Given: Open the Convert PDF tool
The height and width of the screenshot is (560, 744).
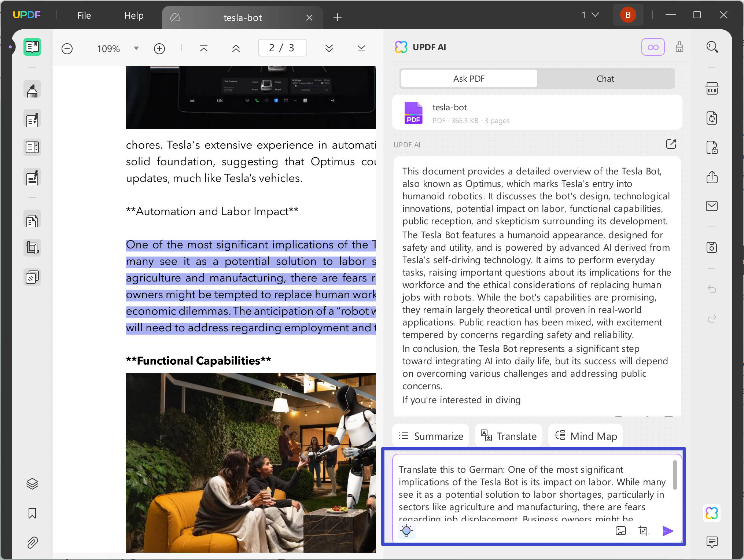Looking at the screenshot, I should (x=712, y=118).
